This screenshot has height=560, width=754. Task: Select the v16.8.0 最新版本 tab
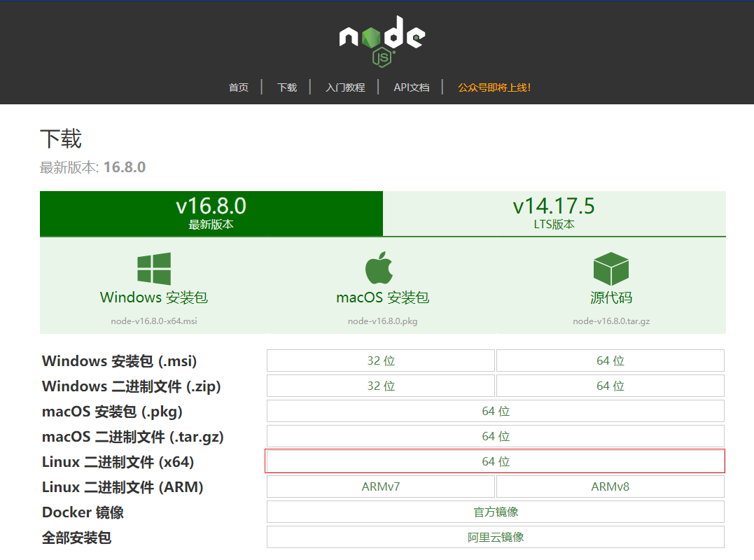211,212
